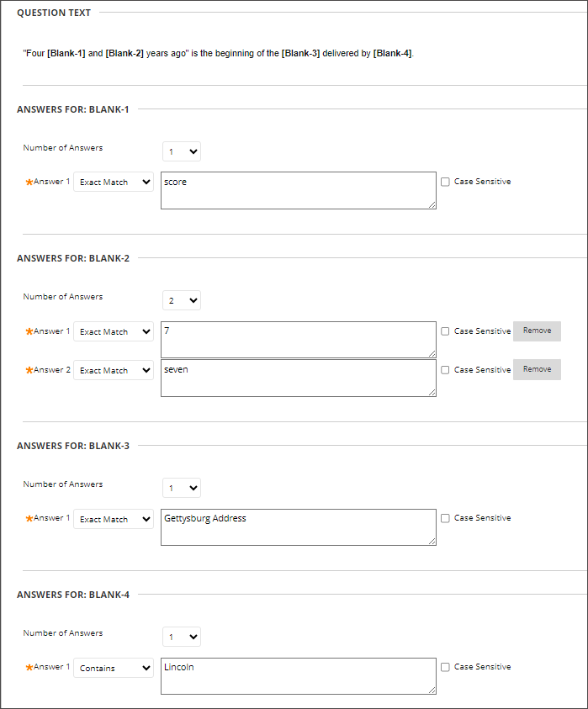Screen dimensions: 588x709
Task: Open the Number of Answers dropdown for Blank-3
Action: click(181, 488)
